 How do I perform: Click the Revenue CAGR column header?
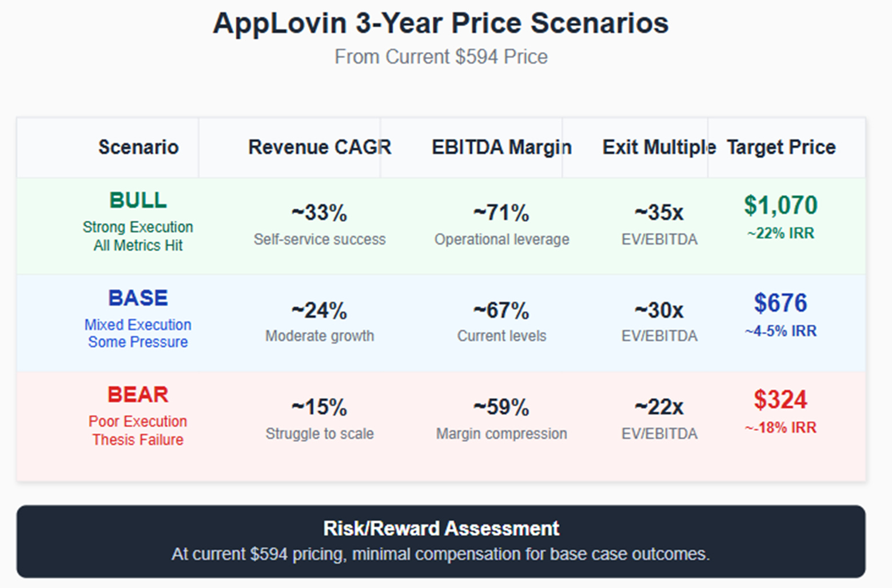pyautogui.click(x=320, y=147)
